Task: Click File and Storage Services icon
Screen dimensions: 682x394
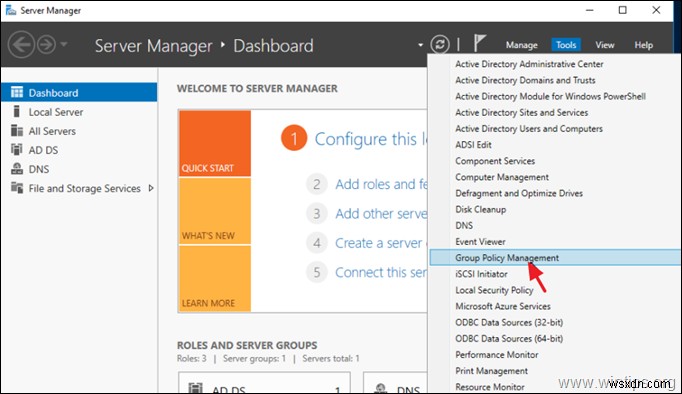Action: [17, 188]
